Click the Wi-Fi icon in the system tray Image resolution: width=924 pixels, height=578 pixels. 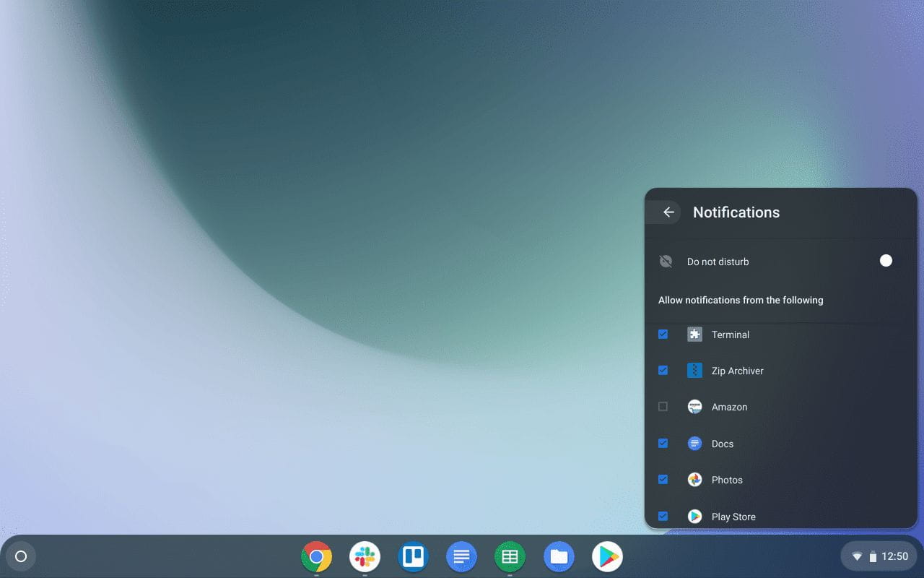point(858,556)
